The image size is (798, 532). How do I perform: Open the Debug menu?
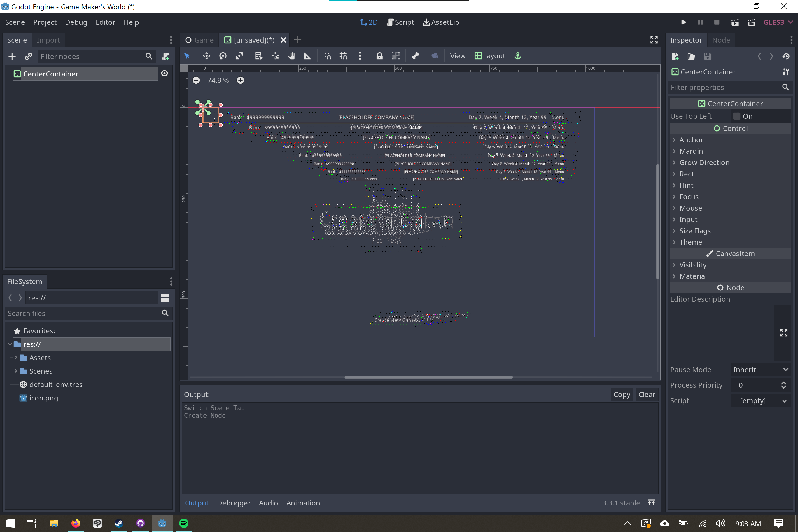point(76,22)
